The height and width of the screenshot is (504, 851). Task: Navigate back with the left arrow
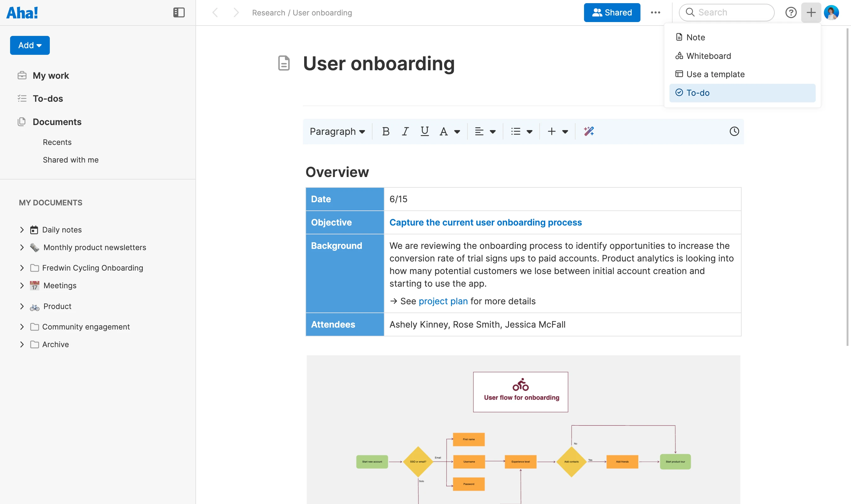click(x=215, y=13)
